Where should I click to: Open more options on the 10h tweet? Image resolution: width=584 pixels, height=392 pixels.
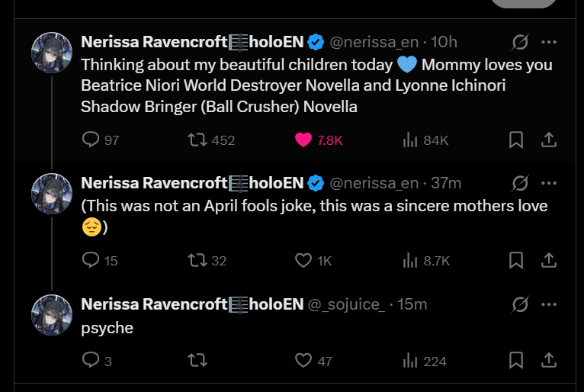548,42
